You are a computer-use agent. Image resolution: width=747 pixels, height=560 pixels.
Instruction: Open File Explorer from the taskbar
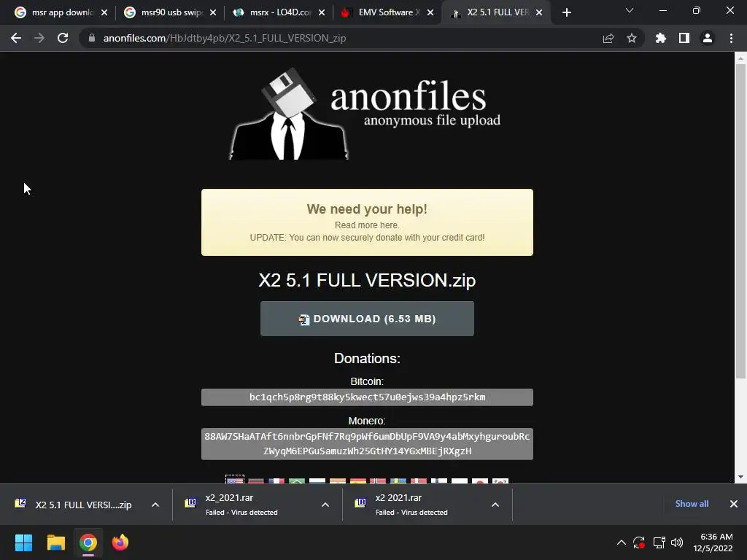tap(55, 542)
